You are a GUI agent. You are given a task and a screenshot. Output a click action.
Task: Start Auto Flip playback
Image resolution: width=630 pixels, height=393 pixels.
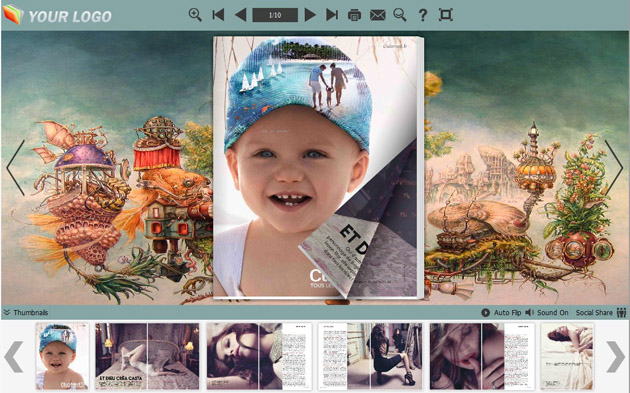tap(501, 312)
